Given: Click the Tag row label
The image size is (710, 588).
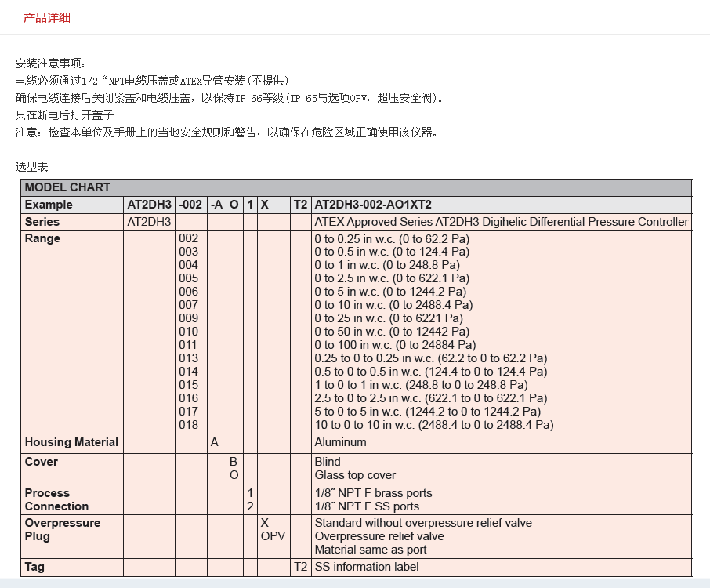Looking at the screenshot, I should [x=34, y=567].
